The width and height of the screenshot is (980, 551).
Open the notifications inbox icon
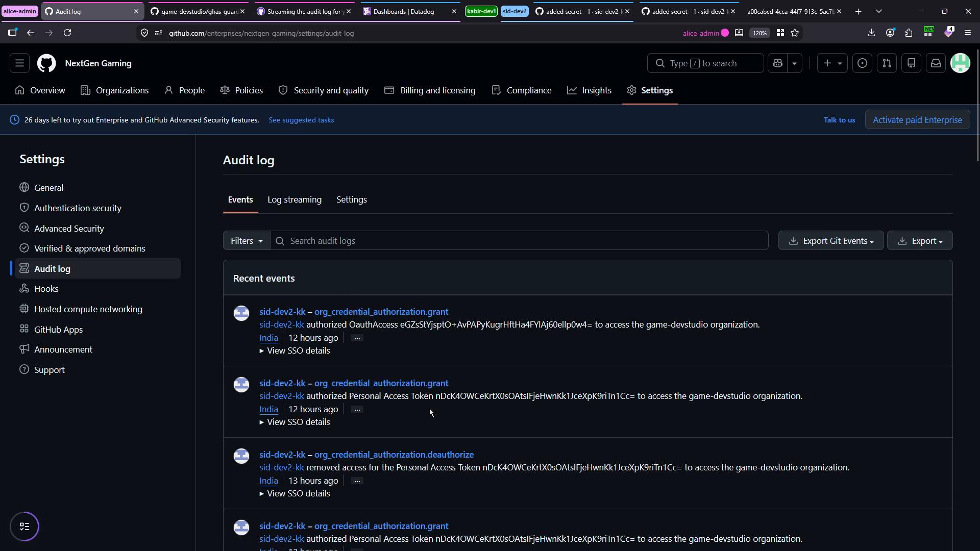(x=936, y=63)
